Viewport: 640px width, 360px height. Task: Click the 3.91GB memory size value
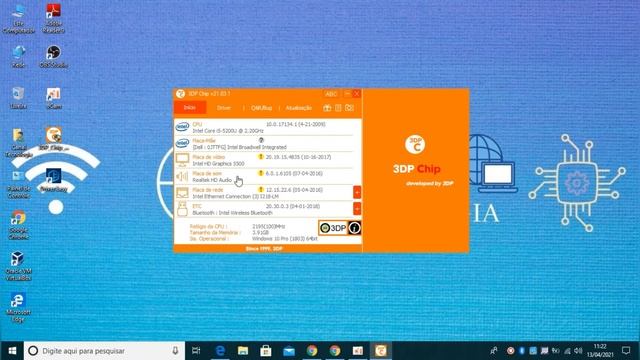click(x=260, y=232)
